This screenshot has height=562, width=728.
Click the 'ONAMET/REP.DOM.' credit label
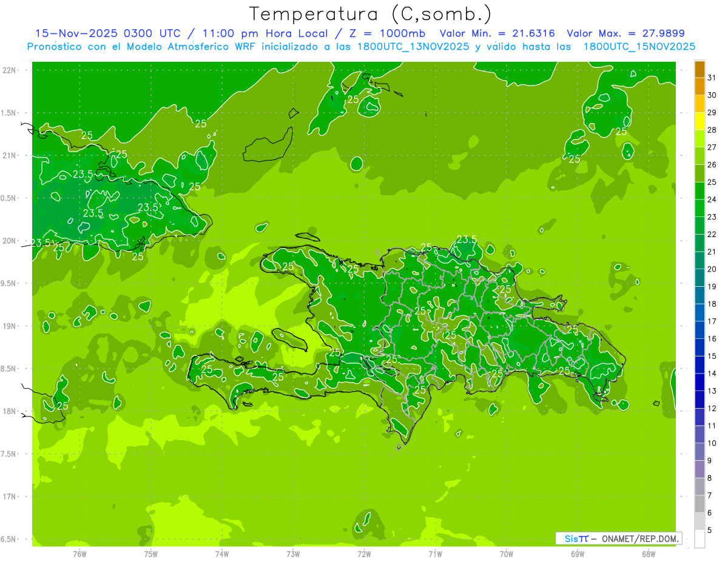click(640, 538)
